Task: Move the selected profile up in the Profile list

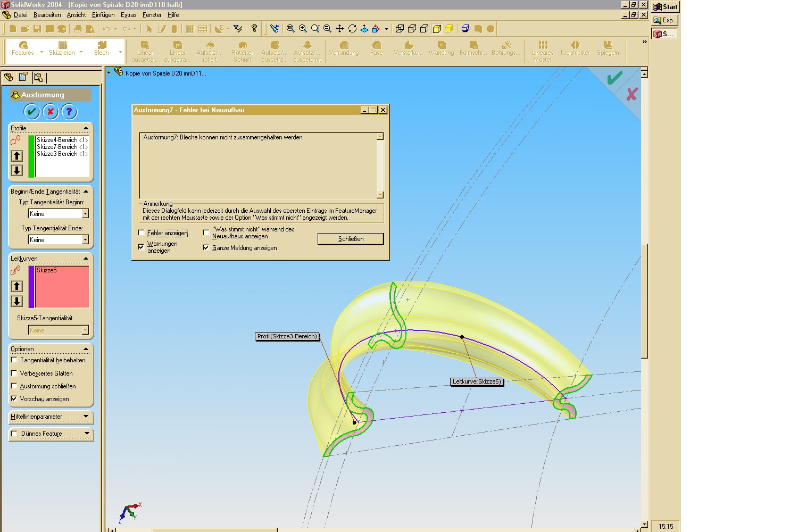Action: tap(17, 156)
